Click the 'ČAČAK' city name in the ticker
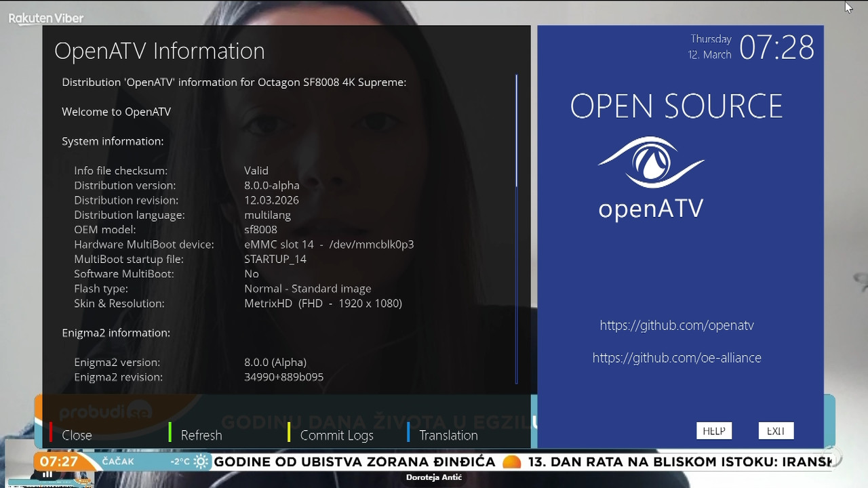The width and height of the screenshot is (868, 488). (118, 462)
